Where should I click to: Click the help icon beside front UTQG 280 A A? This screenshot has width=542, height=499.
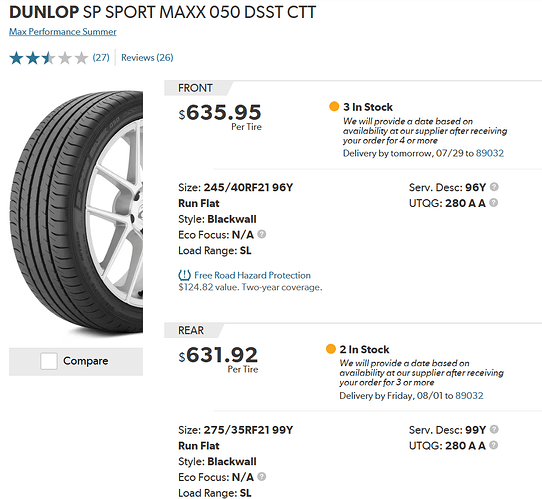(494, 203)
